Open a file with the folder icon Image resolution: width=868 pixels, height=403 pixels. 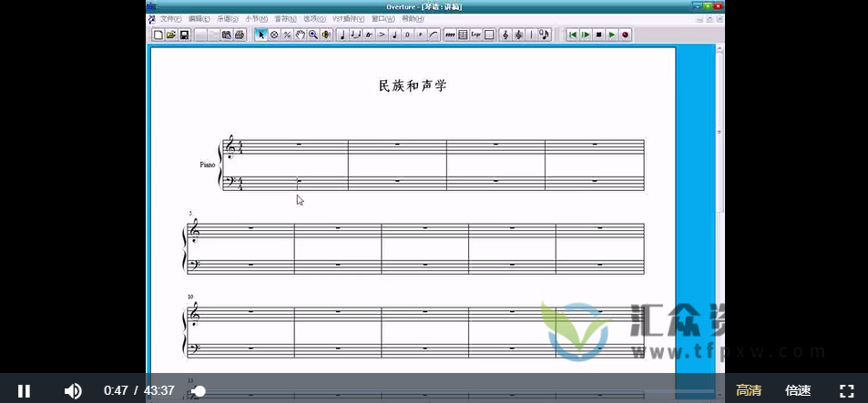pyautogui.click(x=170, y=35)
